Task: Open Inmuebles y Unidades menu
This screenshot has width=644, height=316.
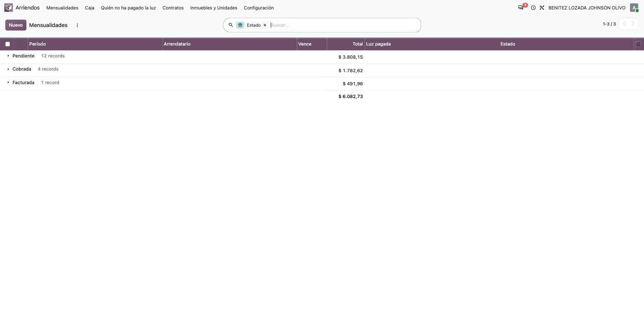Action: tap(214, 8)
